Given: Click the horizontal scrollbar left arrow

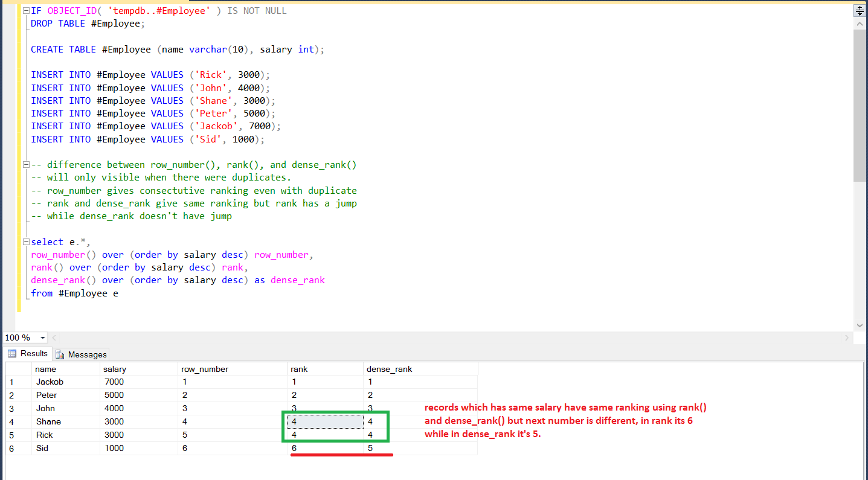Looking at the screenshot, I should [54, 338].
